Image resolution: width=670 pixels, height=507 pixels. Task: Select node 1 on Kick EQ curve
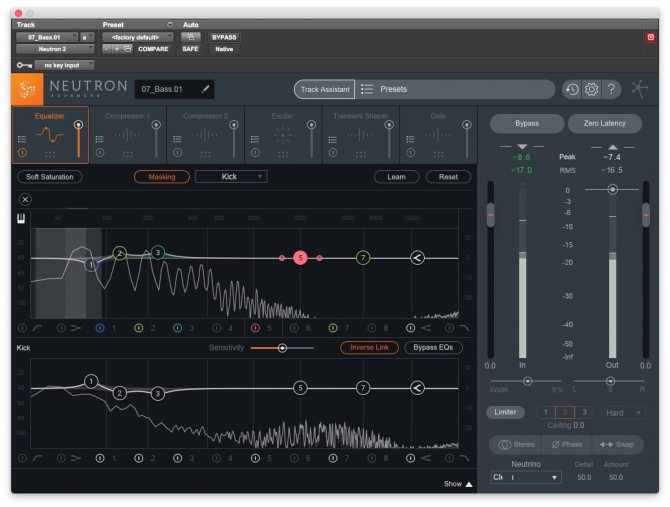[91, 381]
